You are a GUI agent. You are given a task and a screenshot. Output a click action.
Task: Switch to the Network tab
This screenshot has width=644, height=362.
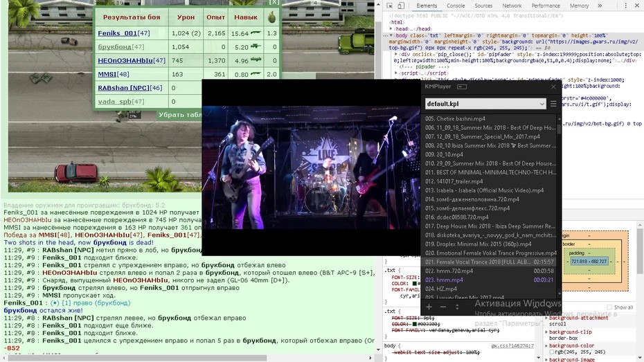[x=512, y=6]
